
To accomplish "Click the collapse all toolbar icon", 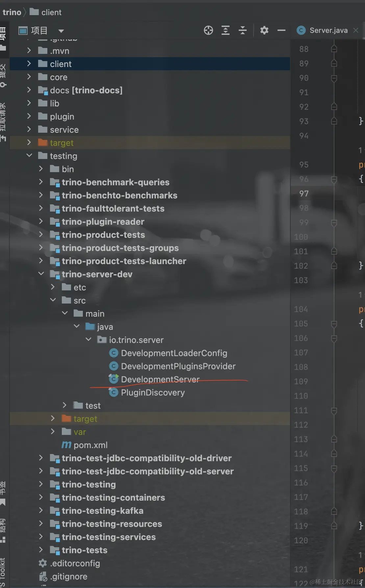I will (243, 31).
